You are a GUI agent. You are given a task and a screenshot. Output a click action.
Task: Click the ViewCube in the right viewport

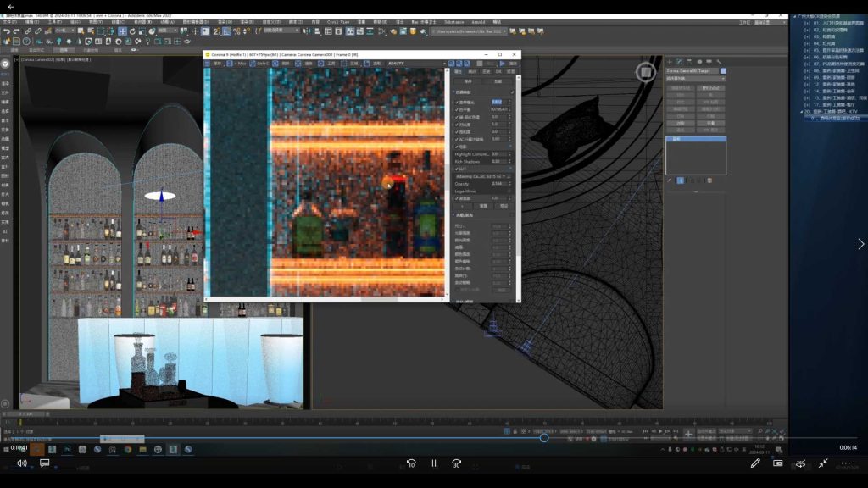[645, 72]
